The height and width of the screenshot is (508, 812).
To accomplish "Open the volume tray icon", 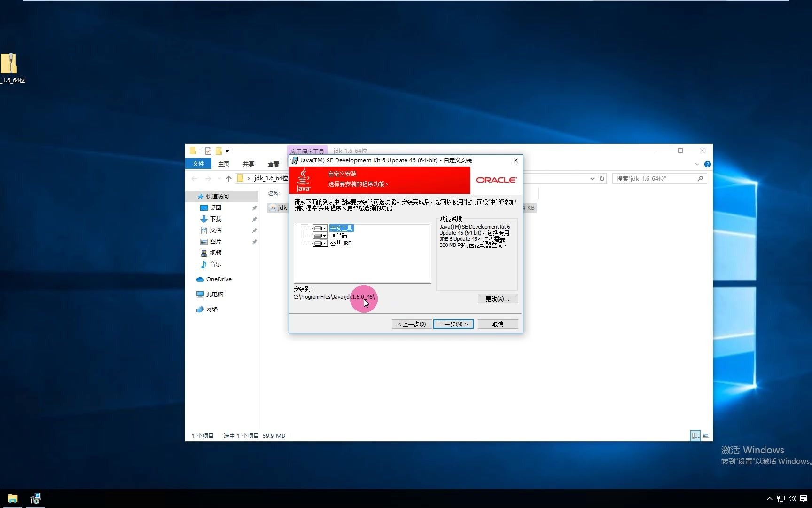I will click(792, 499).
